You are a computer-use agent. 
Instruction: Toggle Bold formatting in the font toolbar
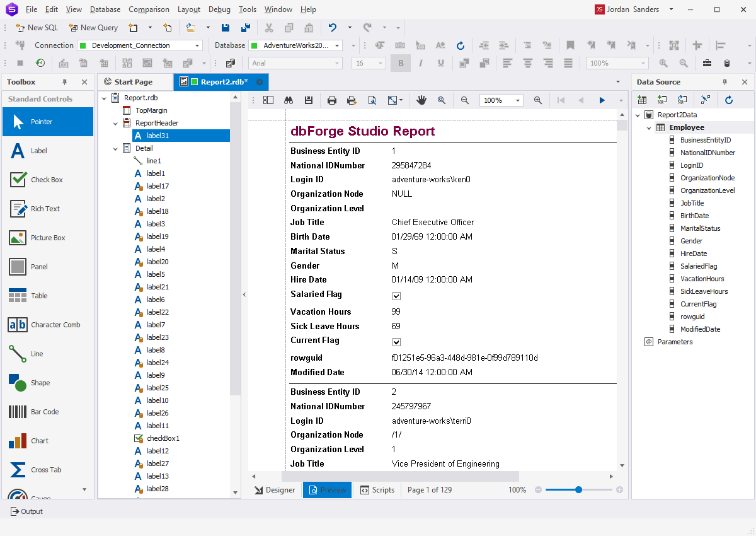coord(401,63)
